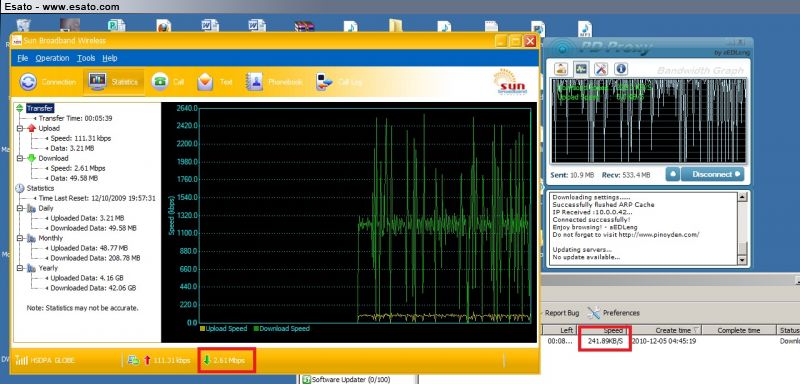The width and height of the screenshot is (800, 384).
Task: Select 'Speed: 2.61 Mbps' under Download
Action: (x=78, y=168)
